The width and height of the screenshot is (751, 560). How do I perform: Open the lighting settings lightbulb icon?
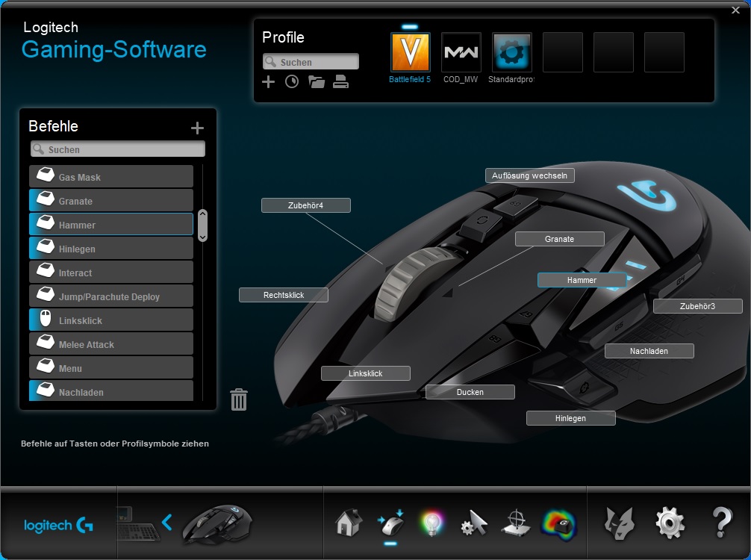[x=432, y=523]
